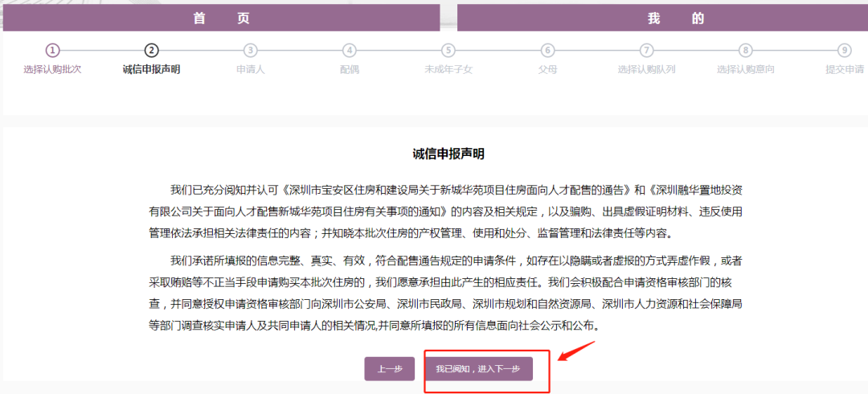Click step 3 circle icon
Image resolution: width=868 pixels, height=394 pixels.
tap(250, 51)
